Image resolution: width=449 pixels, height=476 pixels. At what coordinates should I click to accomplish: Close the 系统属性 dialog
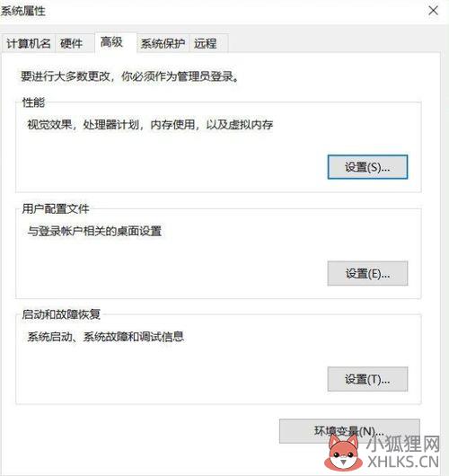pos(433,11)
